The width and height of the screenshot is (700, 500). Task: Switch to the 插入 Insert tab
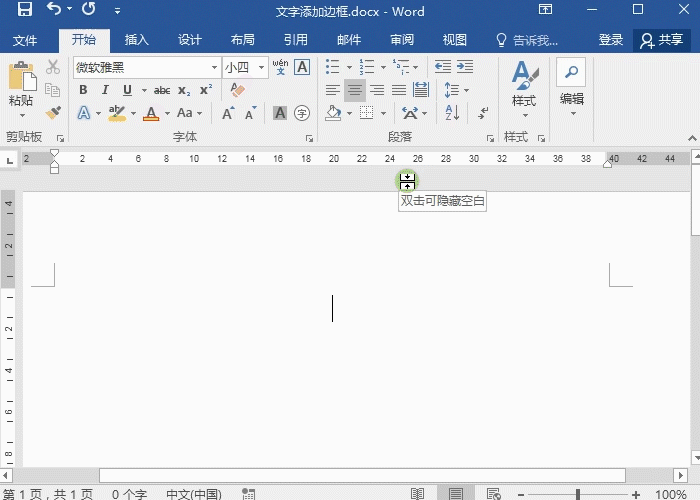tap(137, 40)
